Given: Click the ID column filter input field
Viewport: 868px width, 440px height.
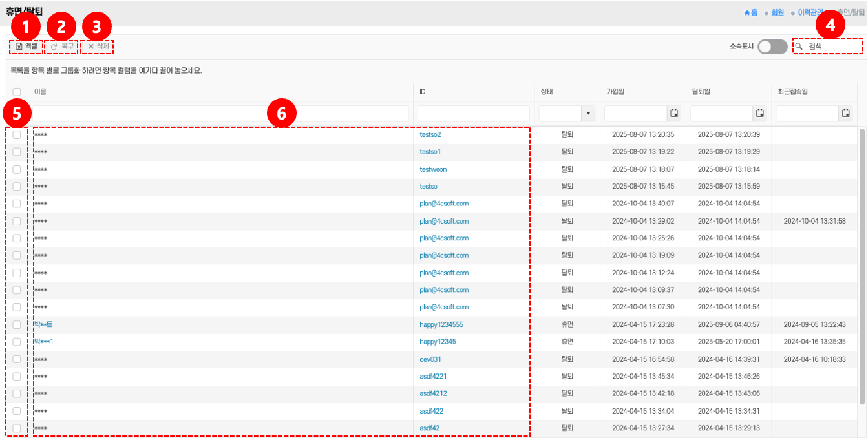Looking at the screenshot, I should coord(474,114).
